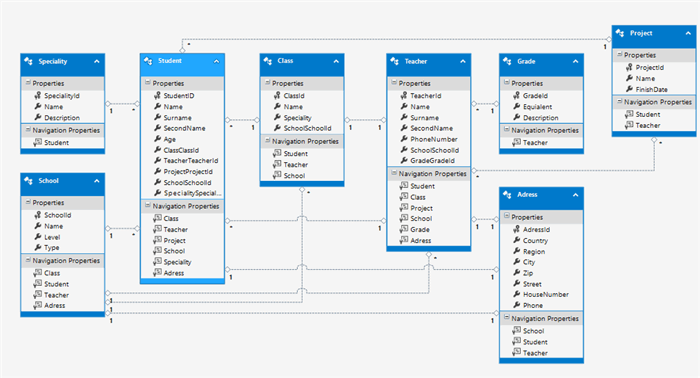Collapse Navigation Properties section of Student
Viewport: 700px width, 378px height.
[x=148, y=205]
